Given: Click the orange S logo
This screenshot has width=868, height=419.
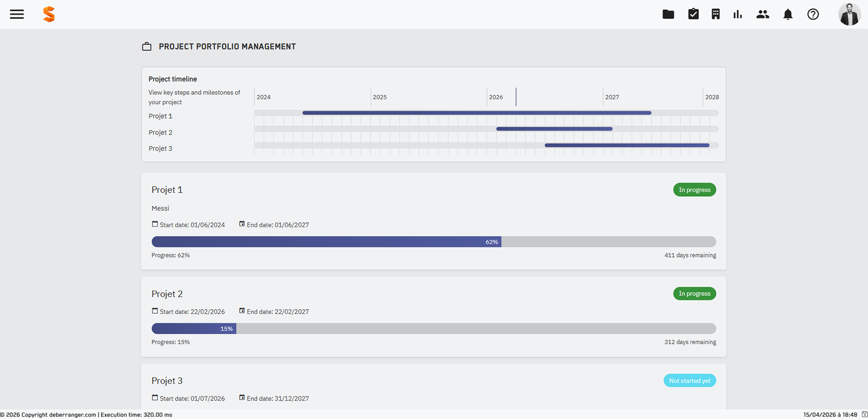Looking at the screenshot, I should (49, 14).
